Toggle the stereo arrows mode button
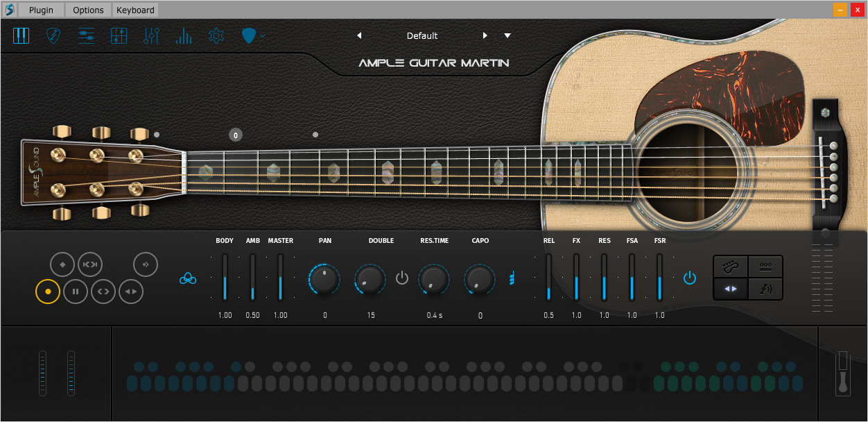Screen dimensions: 868x422 [x=731, y=289]
